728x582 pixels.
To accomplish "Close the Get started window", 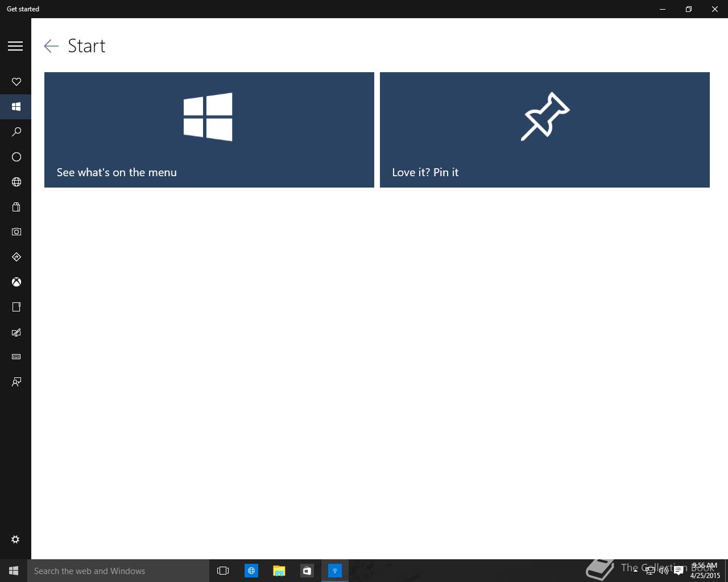I will (715, 9).
